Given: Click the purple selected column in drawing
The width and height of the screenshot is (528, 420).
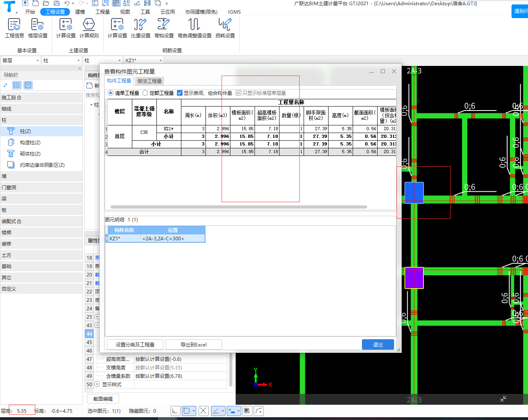Looking at the screenshot, I should point(414,278).
